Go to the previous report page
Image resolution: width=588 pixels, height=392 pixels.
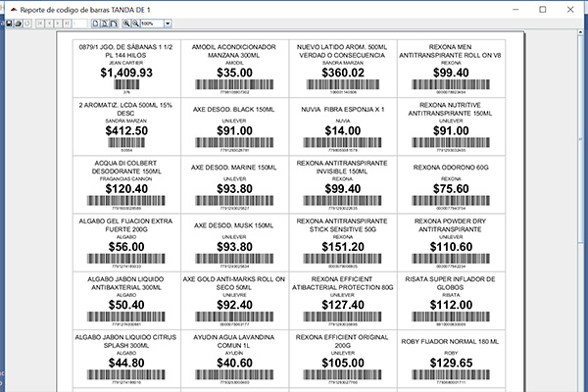tap(49, 24)
